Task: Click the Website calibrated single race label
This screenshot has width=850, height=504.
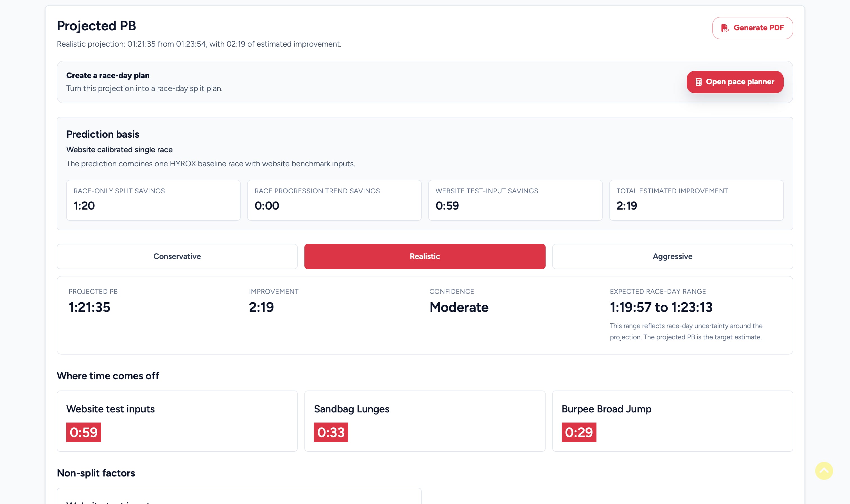Action: pos(119,150)
